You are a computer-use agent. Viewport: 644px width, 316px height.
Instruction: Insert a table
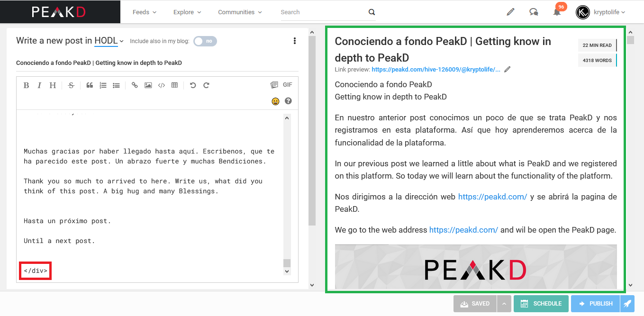click(174, 85)
